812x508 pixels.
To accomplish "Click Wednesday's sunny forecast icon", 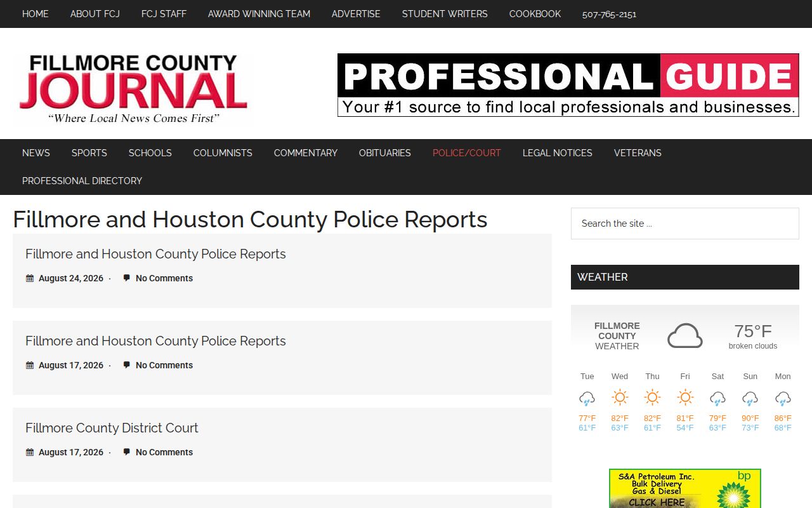I will tap(620, 398).
